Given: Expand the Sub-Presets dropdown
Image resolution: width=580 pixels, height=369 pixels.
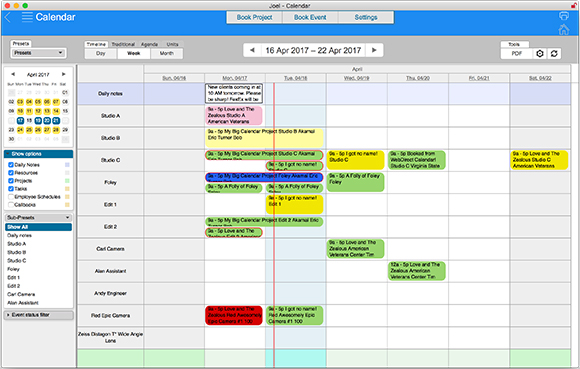Looking at the screenshot, I should click(x=38, y=217).
